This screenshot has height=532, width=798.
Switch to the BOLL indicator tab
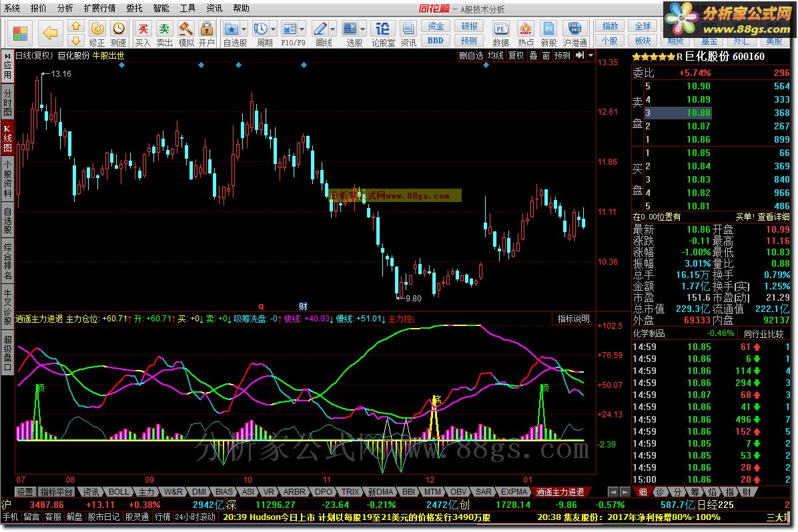click(119, 492)
